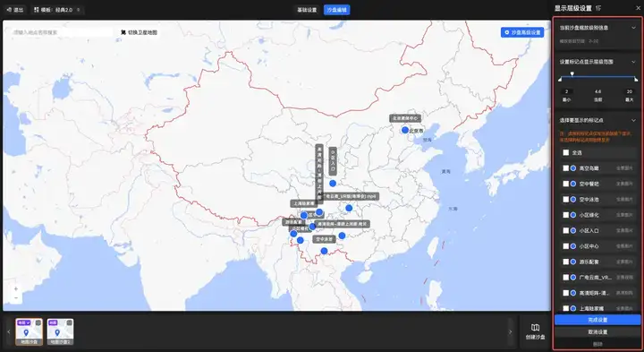Click 切换卫星地图 to switch satellite map

[x=139, y=32]
